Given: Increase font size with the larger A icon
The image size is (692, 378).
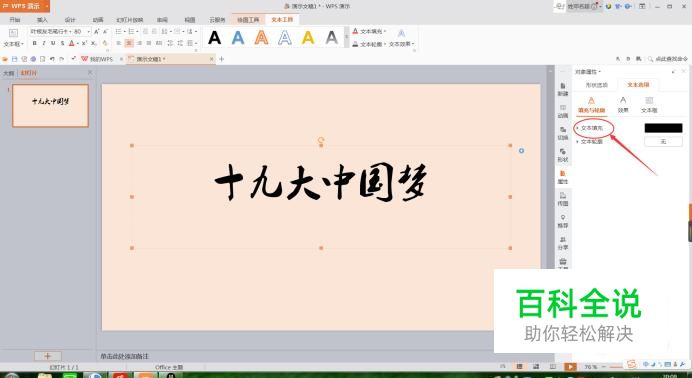Looking at the screenshot, I should click(97, 32).
